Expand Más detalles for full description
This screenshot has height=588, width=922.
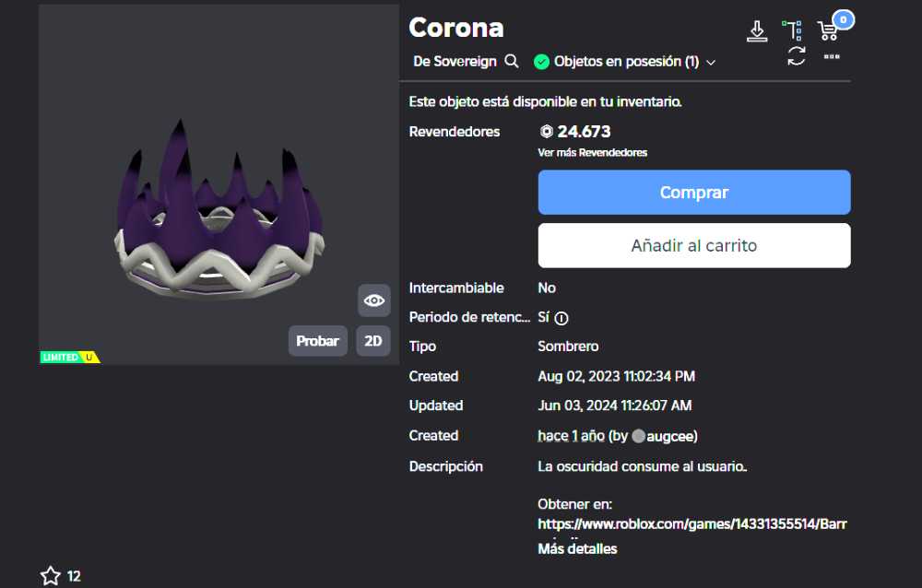click(577, 548)
